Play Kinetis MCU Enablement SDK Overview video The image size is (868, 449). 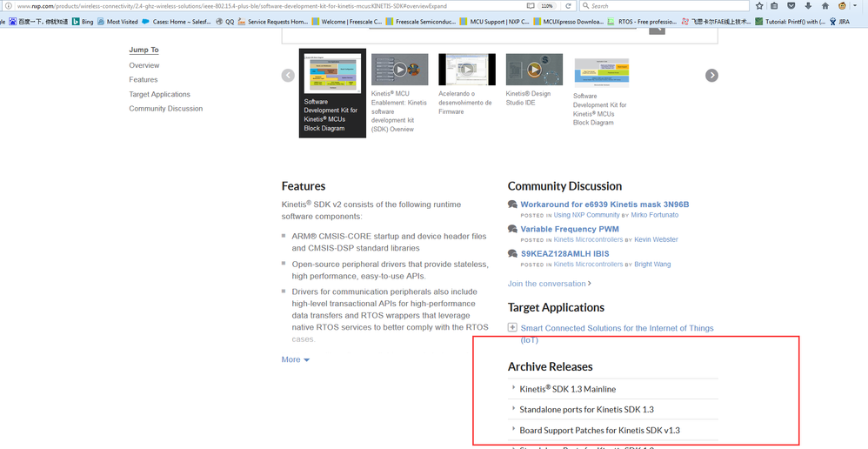400,70
